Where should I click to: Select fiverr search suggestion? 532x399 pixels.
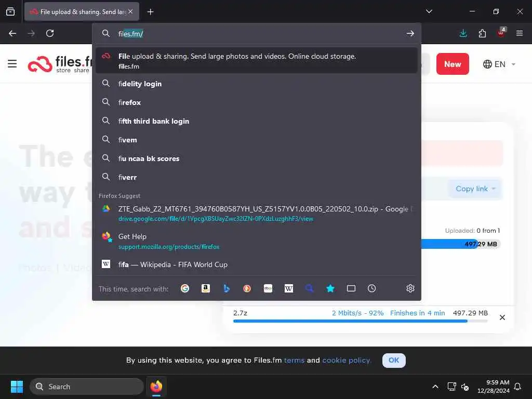[257, 177]
